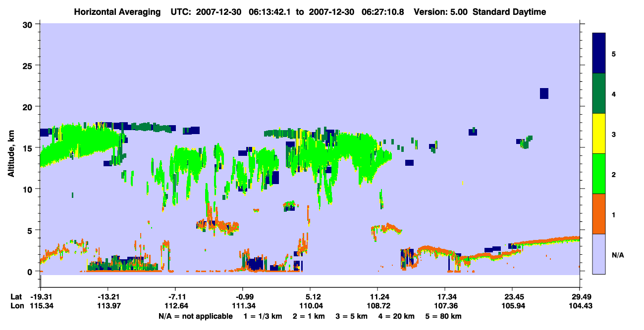Click the longitude value 112.64

point(175,306)
